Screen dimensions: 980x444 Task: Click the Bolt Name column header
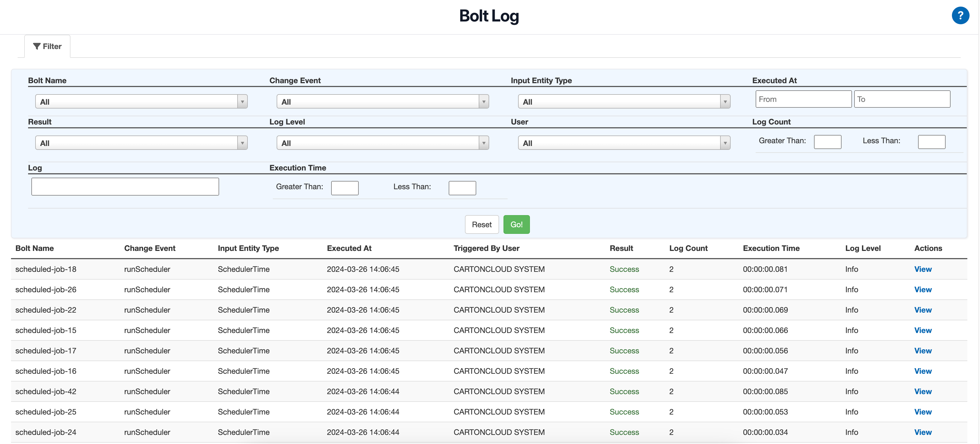pos(35,248)
